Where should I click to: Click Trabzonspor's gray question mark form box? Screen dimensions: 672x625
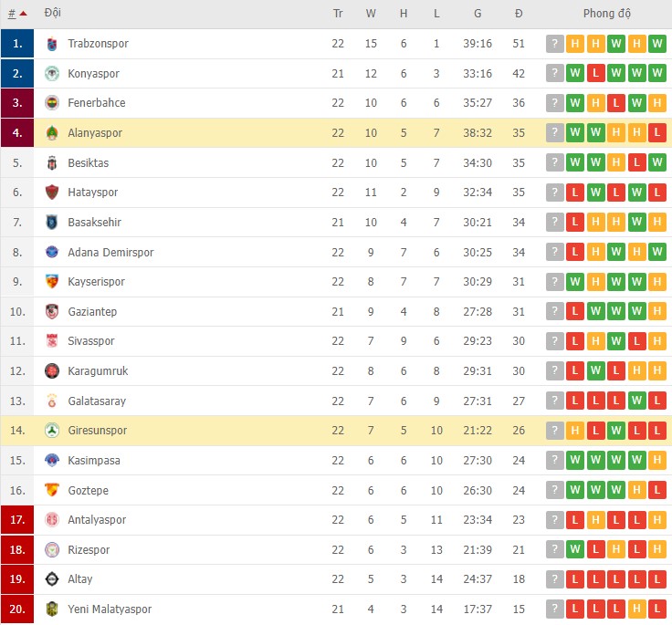click(555, 44)
